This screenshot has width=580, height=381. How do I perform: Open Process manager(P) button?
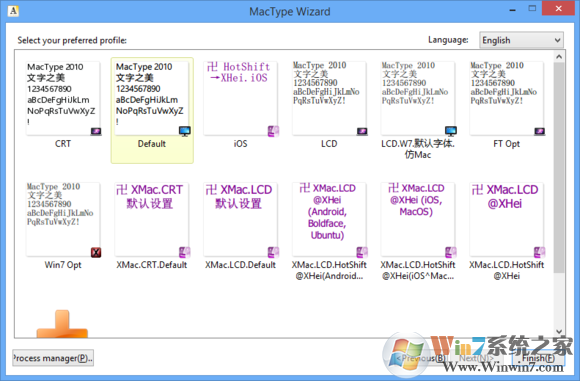pos(53,358)
